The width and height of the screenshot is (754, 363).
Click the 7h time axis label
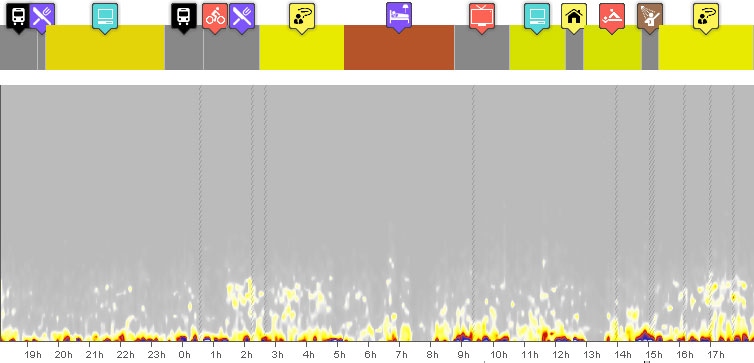pyautogui.click(x=402, y=355)
